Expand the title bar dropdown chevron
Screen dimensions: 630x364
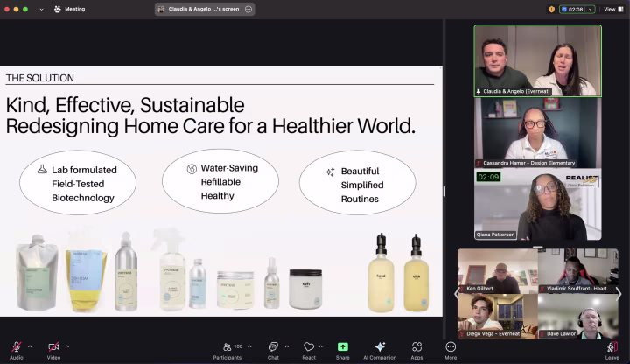coord(41,10)
